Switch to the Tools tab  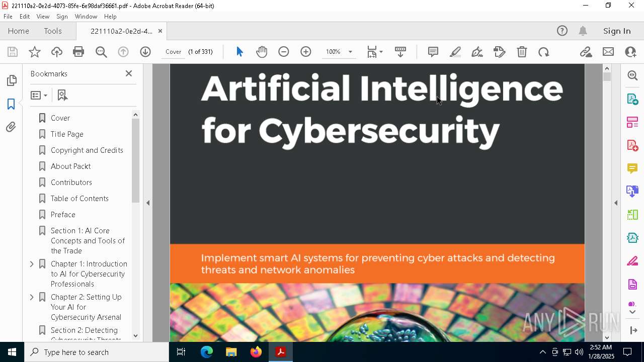(53, 31)
